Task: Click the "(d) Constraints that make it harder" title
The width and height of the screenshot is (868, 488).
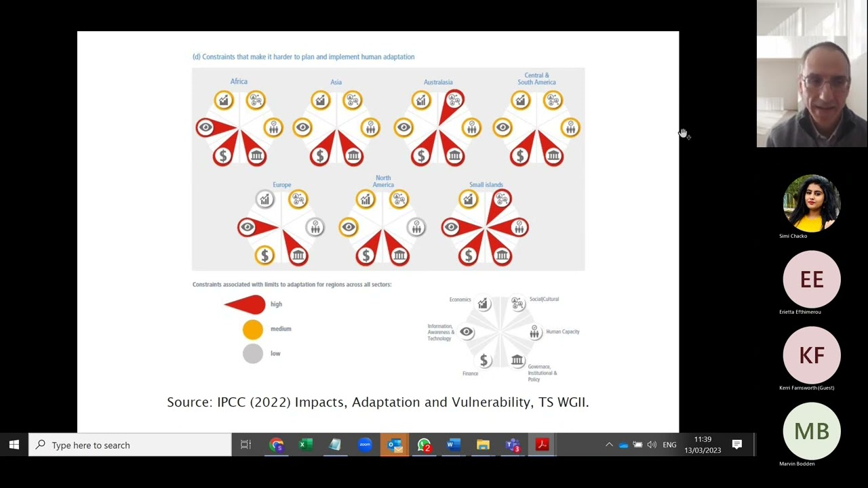Action: click(303, 57)
